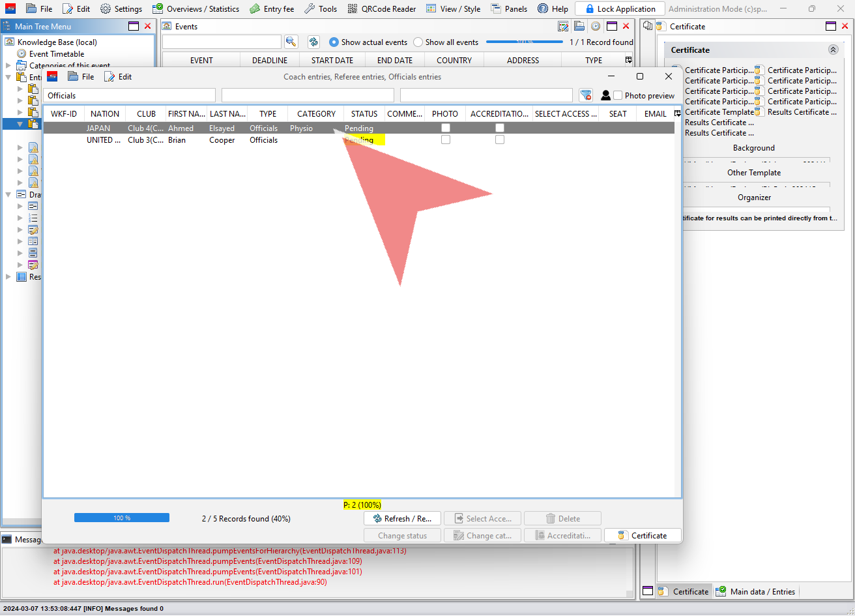Click Refresh / Re... button

402,518
